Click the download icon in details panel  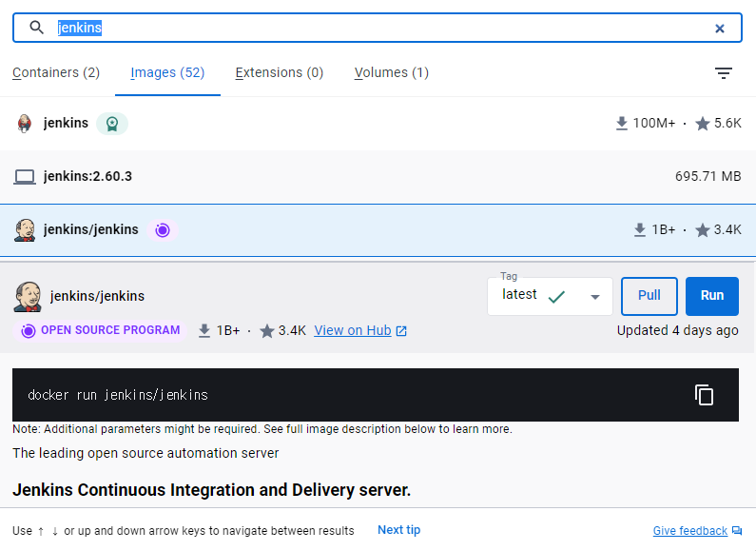pos(204,331)
